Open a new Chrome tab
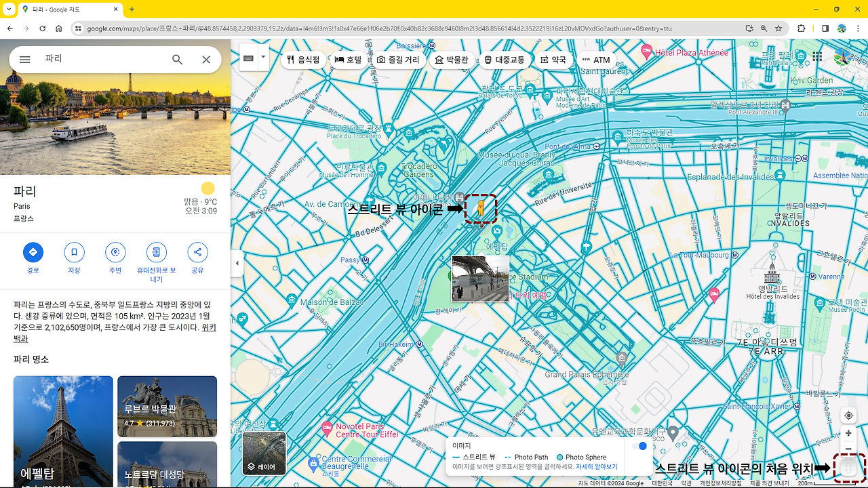Screen dimensions: 868x488 (132, 9)
